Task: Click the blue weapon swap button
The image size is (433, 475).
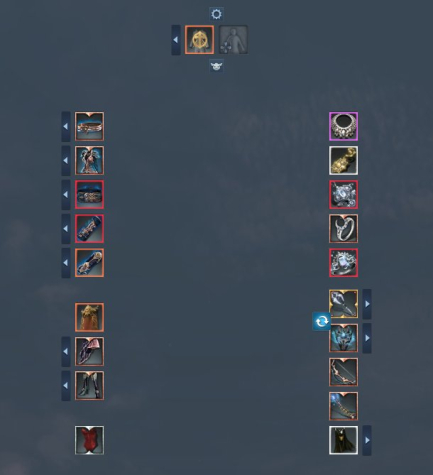Action: click(321, 321)
